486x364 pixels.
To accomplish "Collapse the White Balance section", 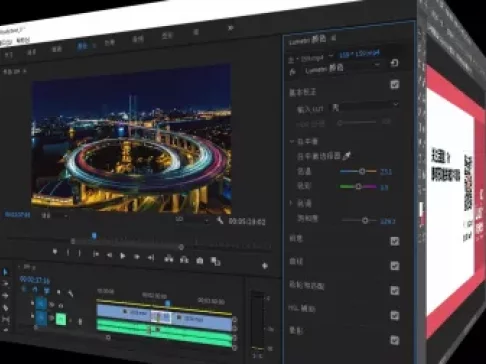I will (x=292, y=141).
